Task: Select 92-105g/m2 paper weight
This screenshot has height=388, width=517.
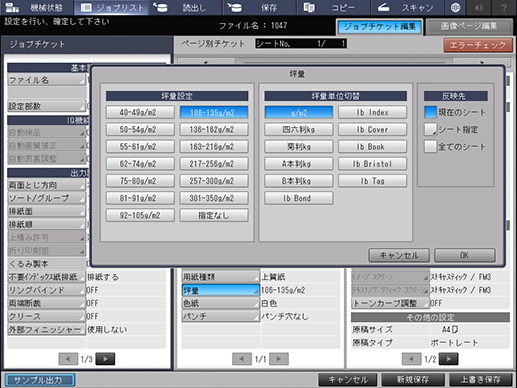Action: 140,215
